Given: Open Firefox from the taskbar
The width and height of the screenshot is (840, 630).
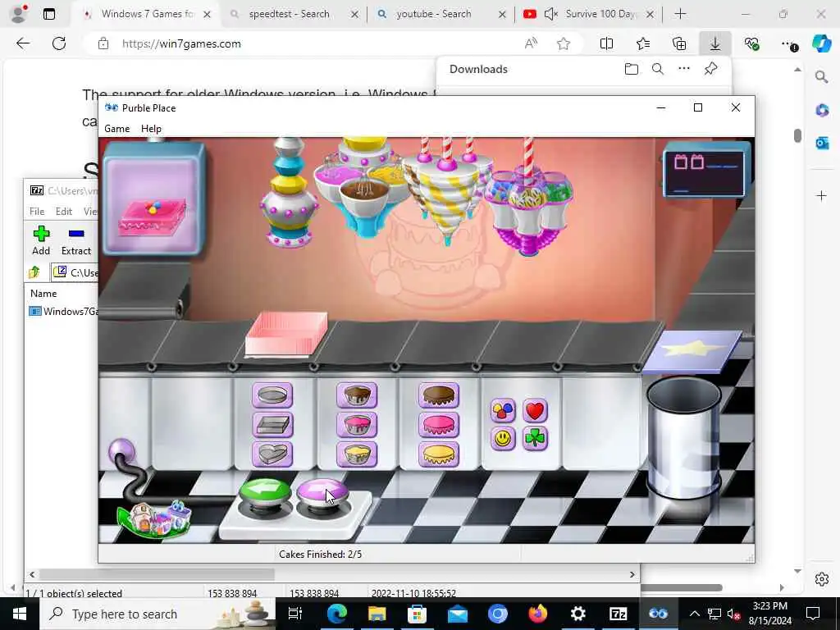Looking at the screenshot, I should (x=538, y=614).
